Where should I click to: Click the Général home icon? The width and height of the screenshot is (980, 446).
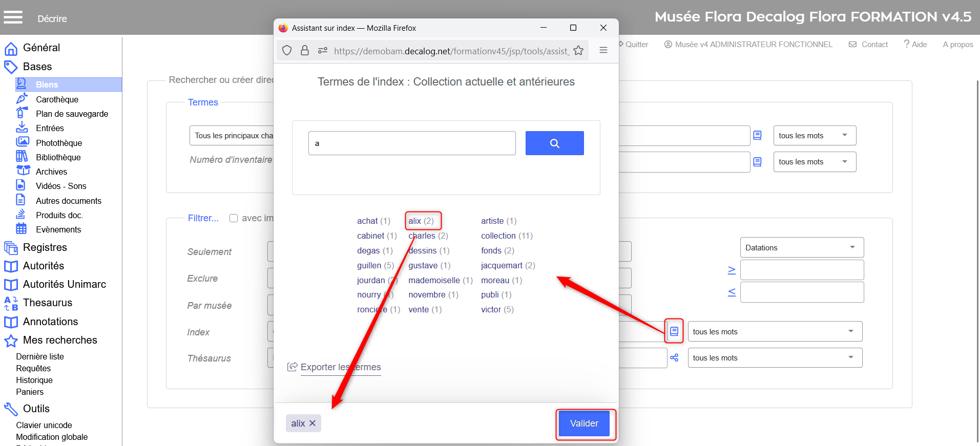coord(11,49)
